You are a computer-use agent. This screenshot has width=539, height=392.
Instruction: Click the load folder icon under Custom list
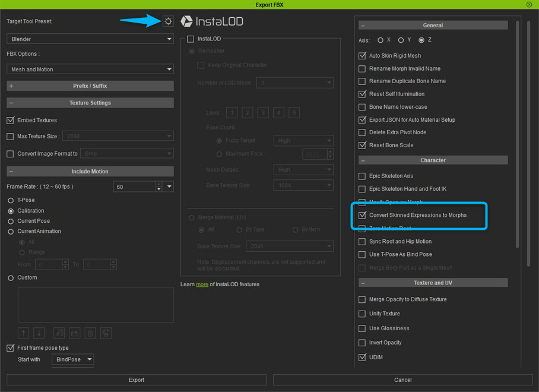point(75,333)
